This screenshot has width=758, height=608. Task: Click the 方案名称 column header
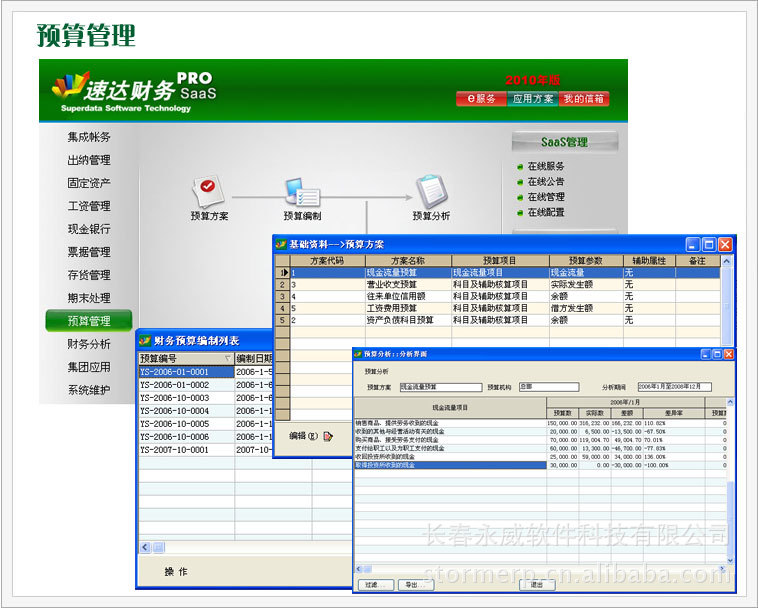point(408,261)
